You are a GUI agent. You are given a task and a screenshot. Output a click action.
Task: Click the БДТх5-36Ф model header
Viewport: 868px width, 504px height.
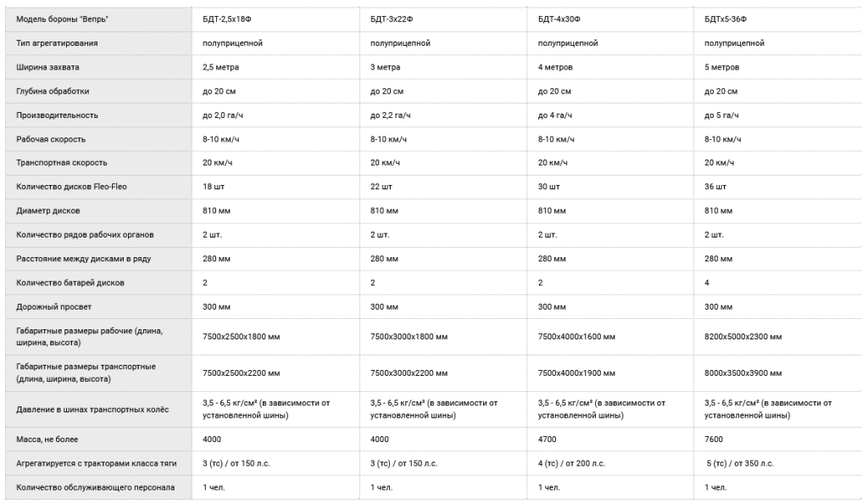(x=726, y=19)
